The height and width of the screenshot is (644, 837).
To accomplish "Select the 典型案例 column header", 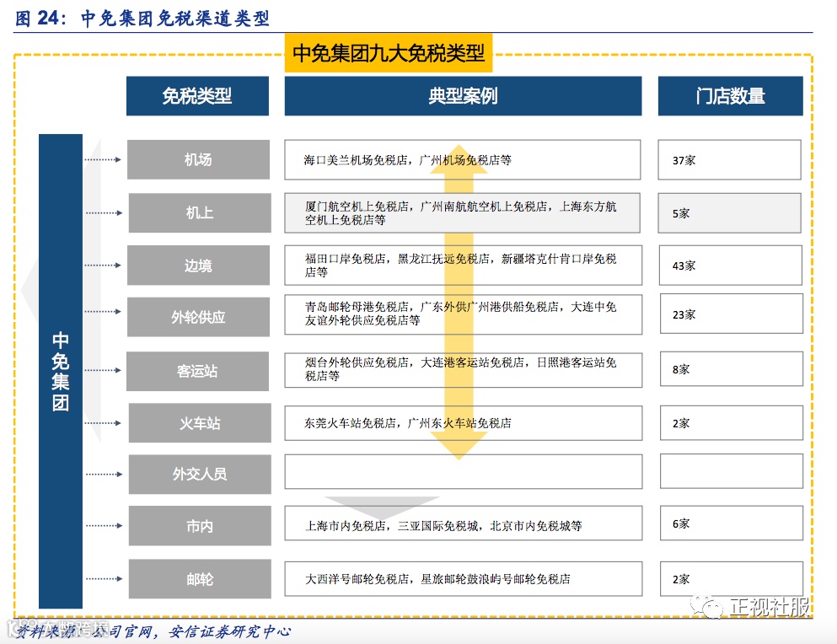I will (x=463, y=96).
